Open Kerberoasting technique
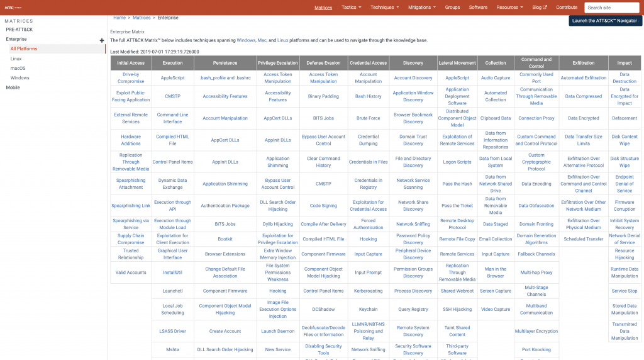 click(x=368, y=291)
